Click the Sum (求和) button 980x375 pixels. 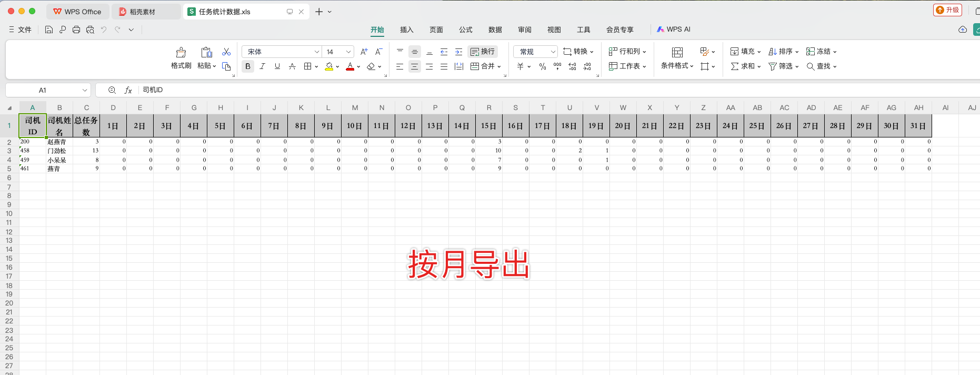(x=746, y=66)
